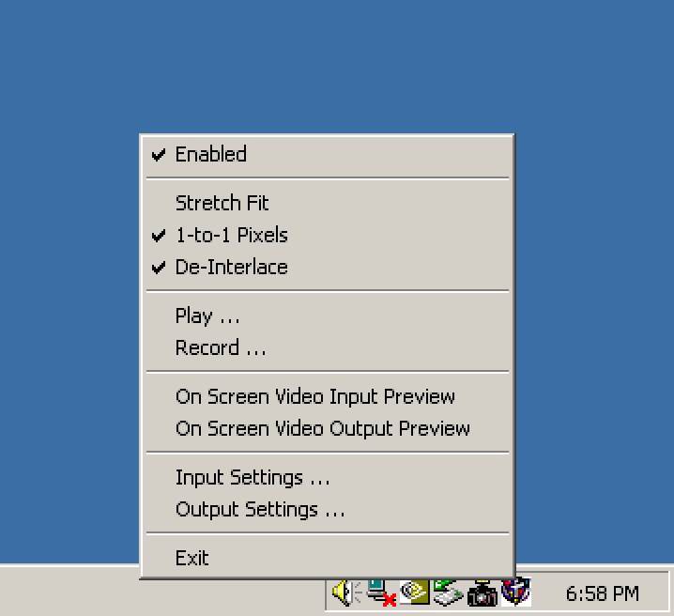The width and height of the screenshot is (674, 616).
Task: Show On Screen Video Input Preview
Action: point(327,396)
